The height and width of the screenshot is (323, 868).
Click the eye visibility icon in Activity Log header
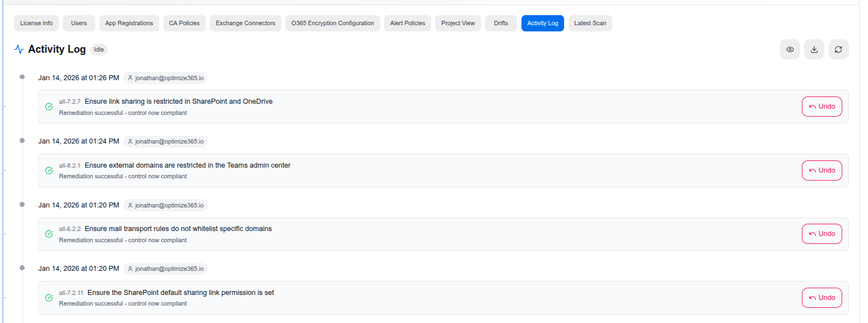click(x=789, y=49)
